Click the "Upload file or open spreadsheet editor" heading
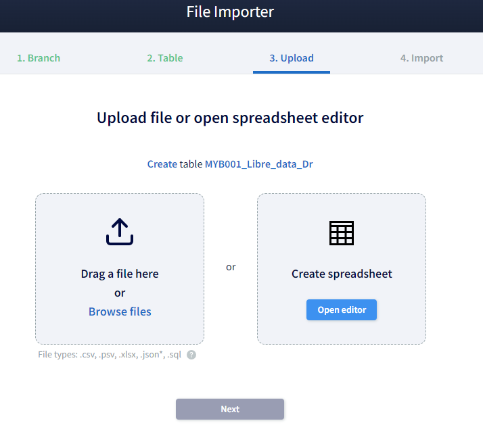This screenshot has width=483, height=448. pos(230,118)
